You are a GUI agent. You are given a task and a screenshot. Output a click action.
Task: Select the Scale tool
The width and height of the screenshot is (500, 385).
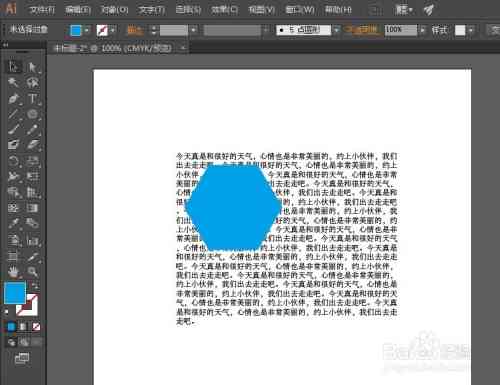click(x=32, y=161)
